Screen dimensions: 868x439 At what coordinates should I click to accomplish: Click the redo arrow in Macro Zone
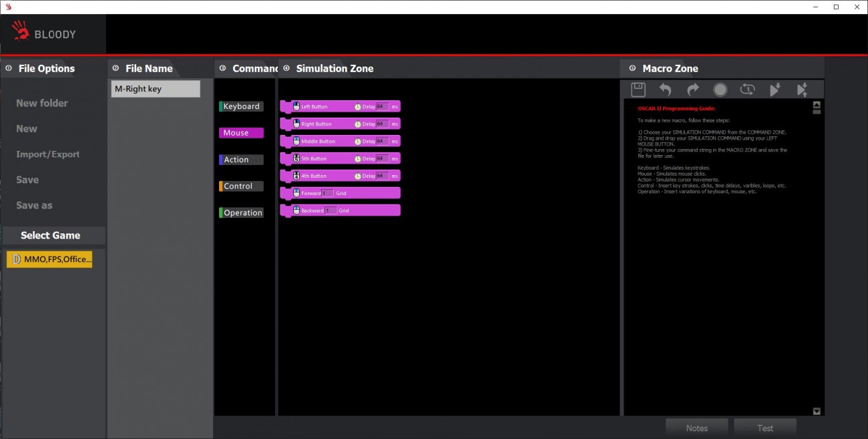[692, 90]
